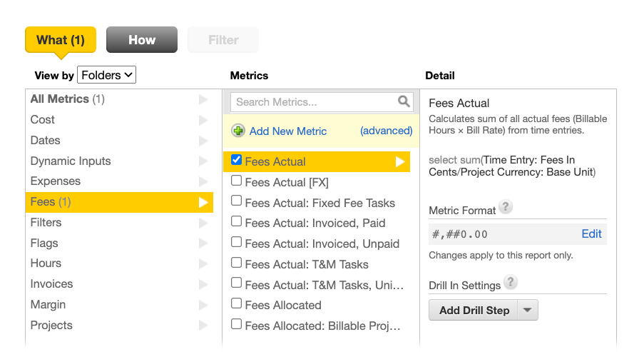Screen dimensions: 644x352
Task: Click the arrow beside the Cost folder
Action: [203, 120]
